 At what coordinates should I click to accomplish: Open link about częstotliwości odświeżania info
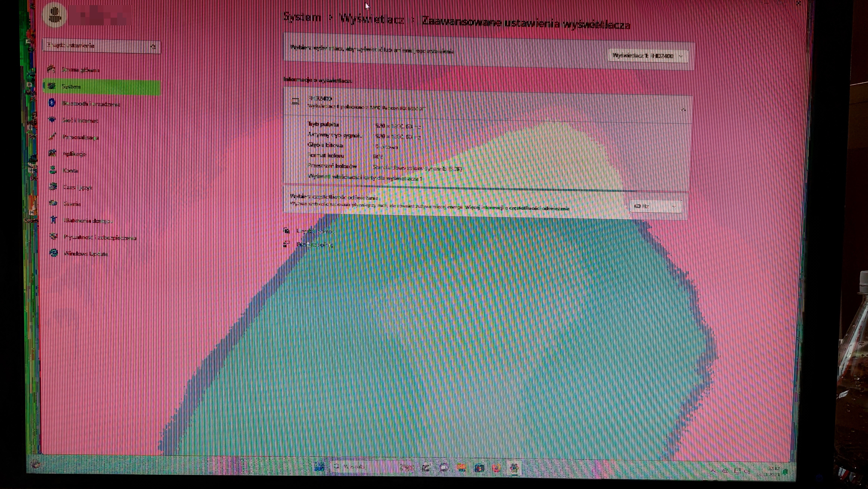tap(517, 208)
